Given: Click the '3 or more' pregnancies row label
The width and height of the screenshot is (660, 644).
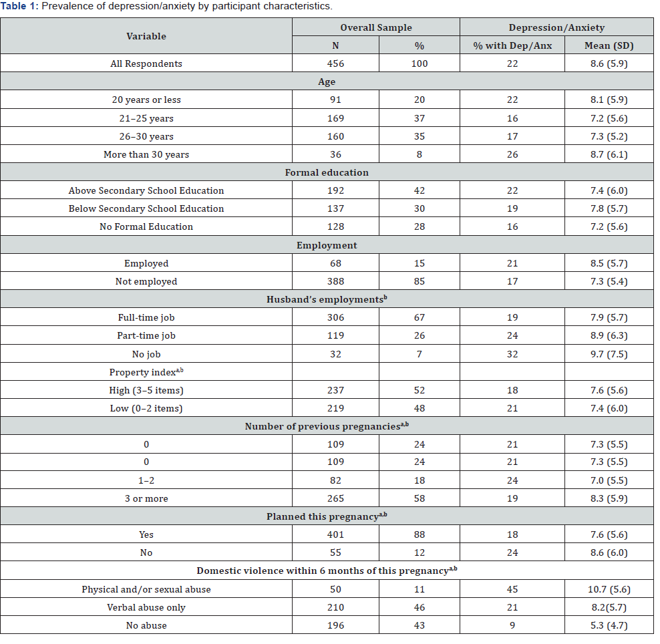Looking at the screenshot, I should click(x=146, y=498).
